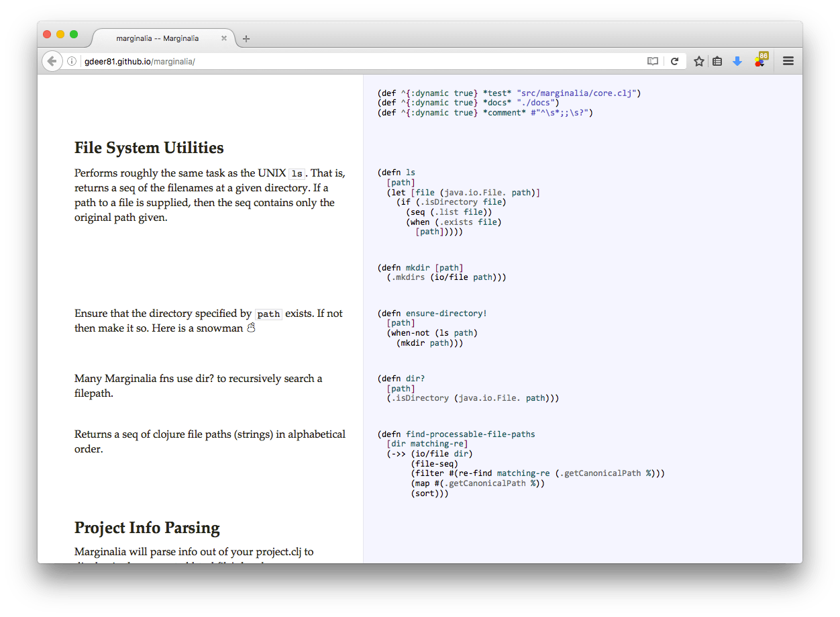
Task: Click '(mkdir path)))' code line
Action: point(429,342)
